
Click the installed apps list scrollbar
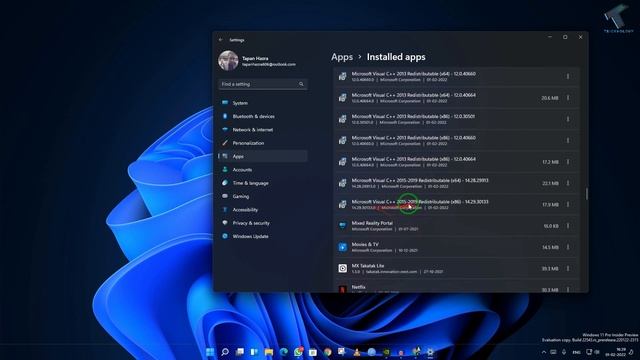pos(587,194)
